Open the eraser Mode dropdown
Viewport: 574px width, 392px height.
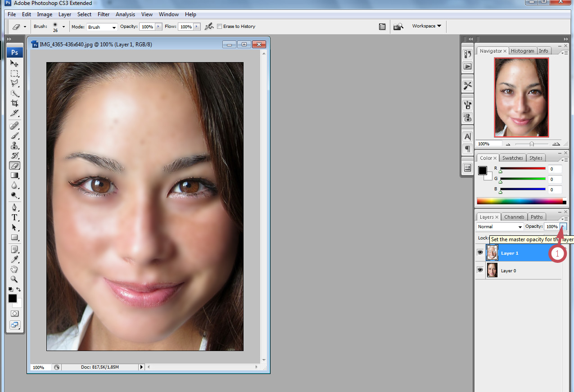coord(102,27)
